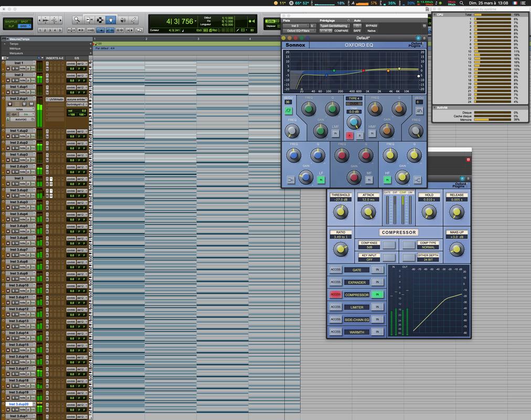The height and width of the screenshot is (420, 531).
Task: Click the horizontal zoom-in arrow button
Action: pos(61,20)
